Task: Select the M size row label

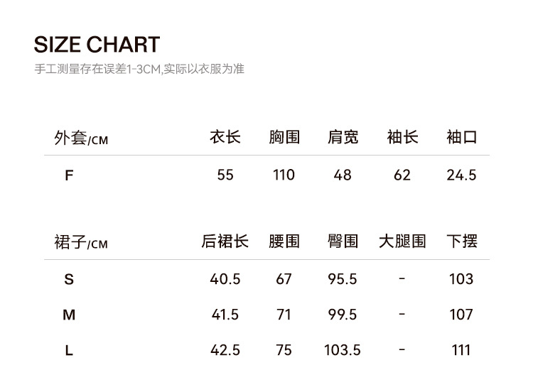Action: tap(69, 315)
